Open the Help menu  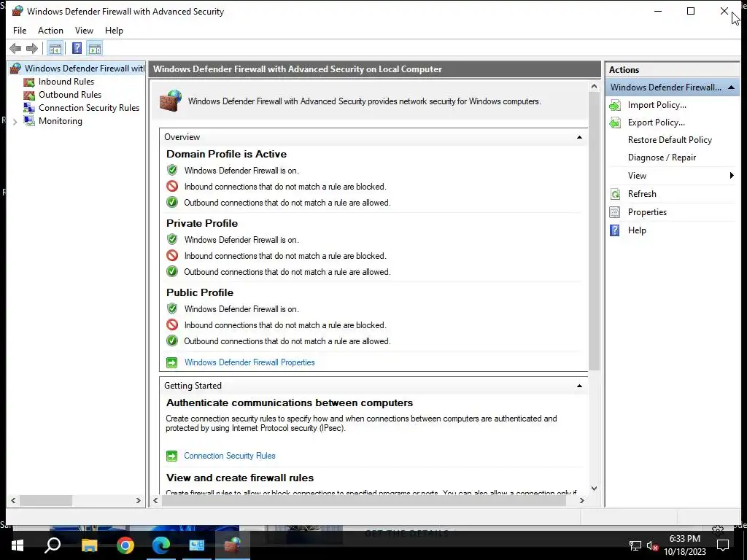point(114,31)
